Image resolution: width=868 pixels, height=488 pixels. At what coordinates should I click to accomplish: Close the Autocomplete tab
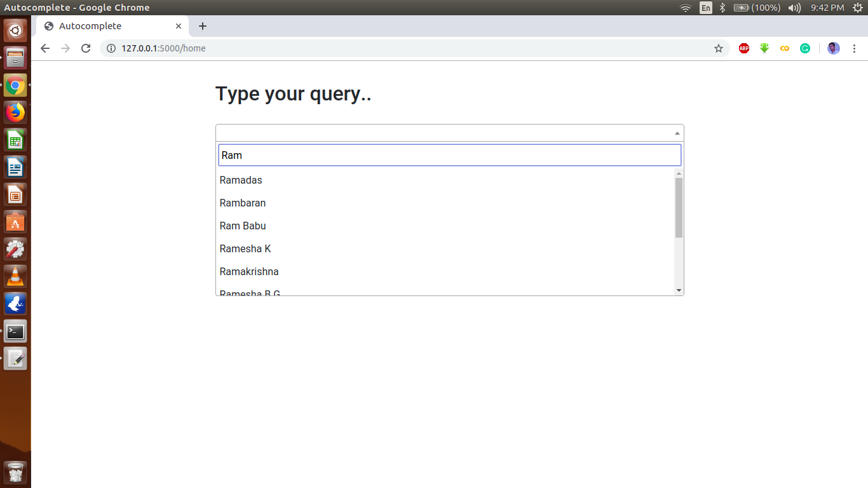[179, 26]
